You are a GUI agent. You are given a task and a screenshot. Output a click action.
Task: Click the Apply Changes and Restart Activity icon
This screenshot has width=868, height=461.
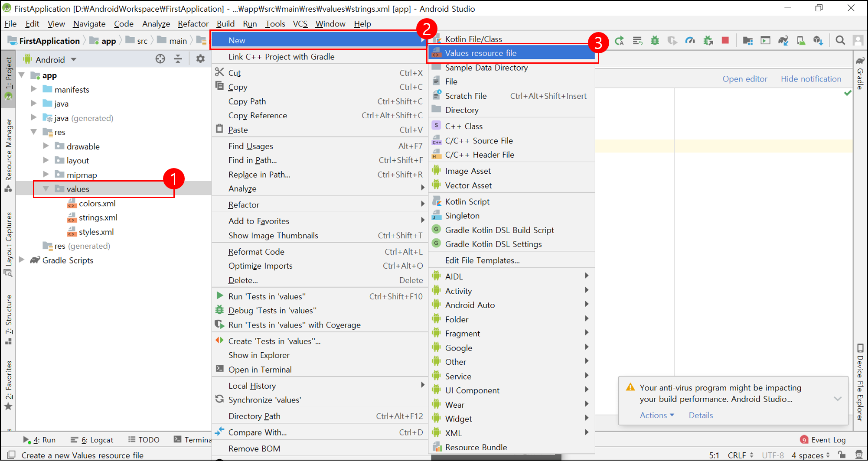point(619,41)
